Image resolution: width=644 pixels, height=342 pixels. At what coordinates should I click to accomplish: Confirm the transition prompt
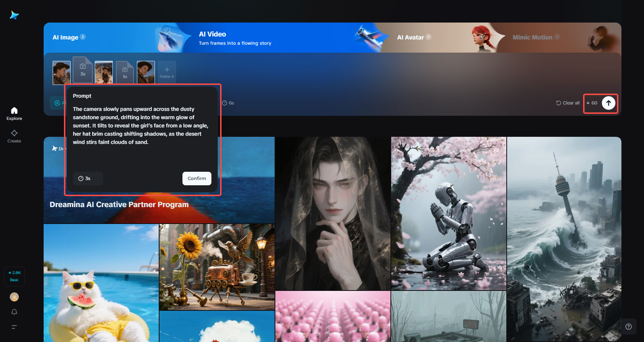[197, 179]
